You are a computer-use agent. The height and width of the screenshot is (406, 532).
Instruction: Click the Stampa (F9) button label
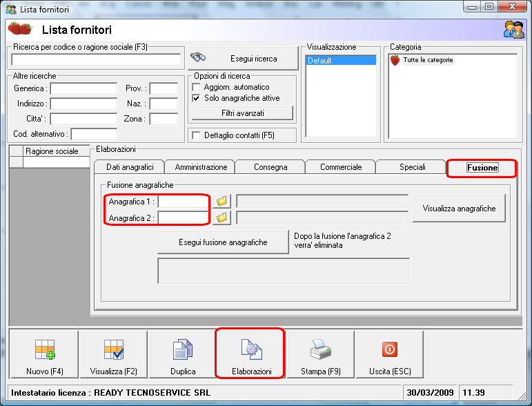click(321, 371)
